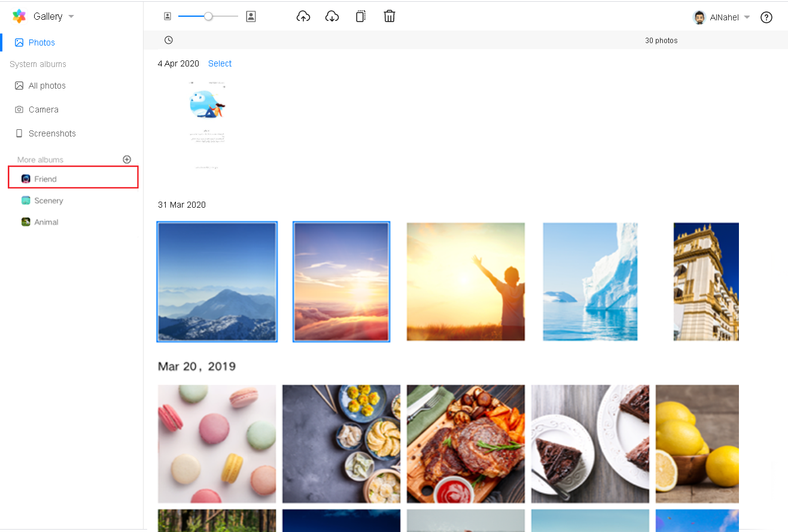Open the macarons photo thumbnail
788x532 pixels.
coord(217,443)
